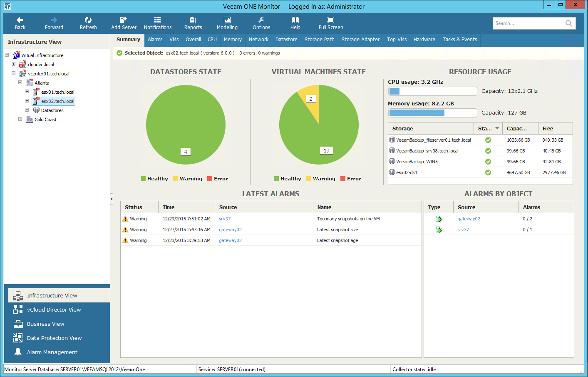This screenshot has width=588, height=377.
Task: Launch Reports from the toolbar
Action: 193,20
